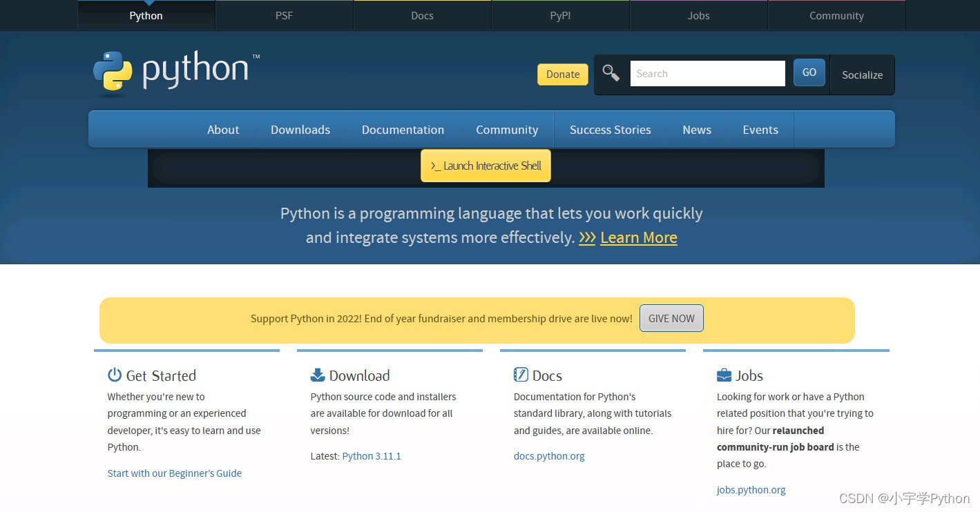Click the triple chevron before Learn More
980x512 pixels.
[587, 238]
